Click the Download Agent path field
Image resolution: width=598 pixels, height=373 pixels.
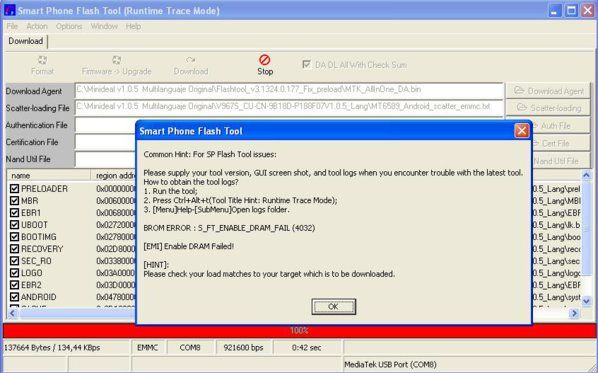point(289,91)
